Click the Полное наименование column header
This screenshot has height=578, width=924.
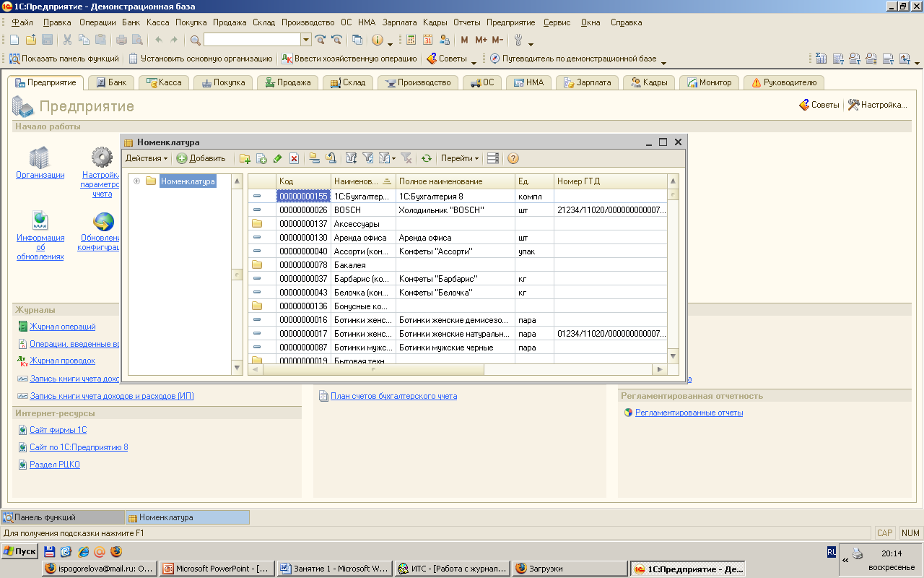click(x=455, y=181)
